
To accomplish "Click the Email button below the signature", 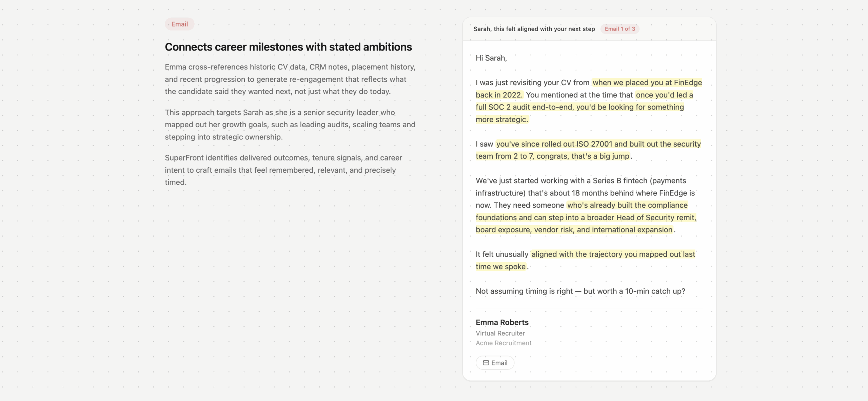I will (x=495, y=363).
